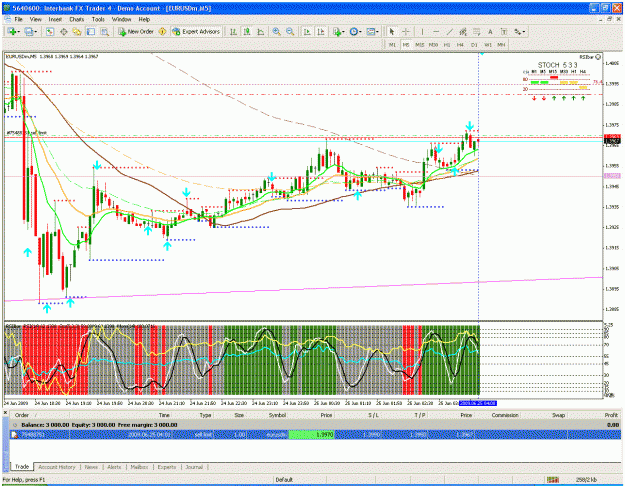This screenshot has height=486, width=625.
Task: Select the text label tool
Action: (x=504, y=31)
